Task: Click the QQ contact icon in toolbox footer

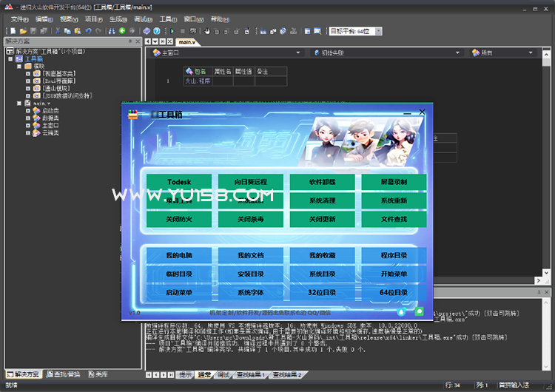Action: click(400, 311)
